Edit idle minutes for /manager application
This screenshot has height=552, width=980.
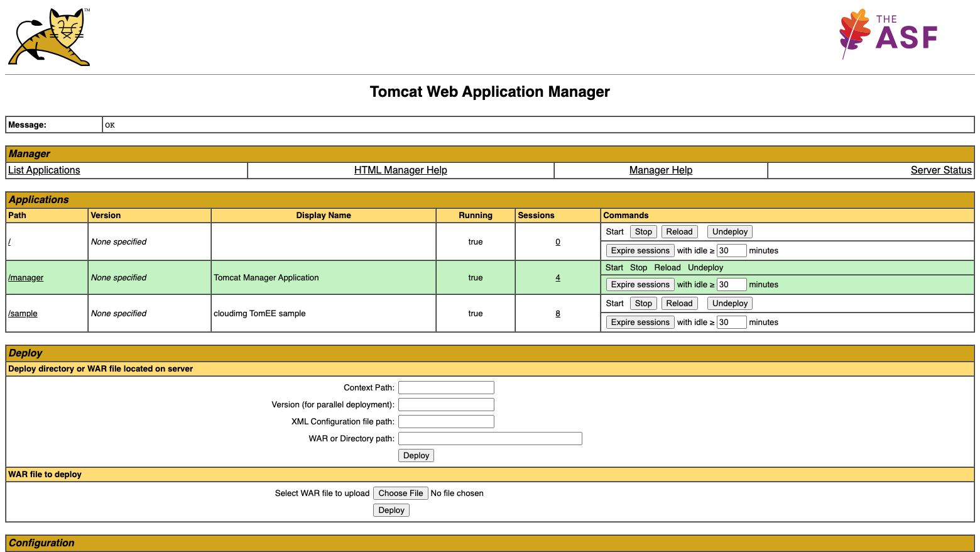pos(732,285)
